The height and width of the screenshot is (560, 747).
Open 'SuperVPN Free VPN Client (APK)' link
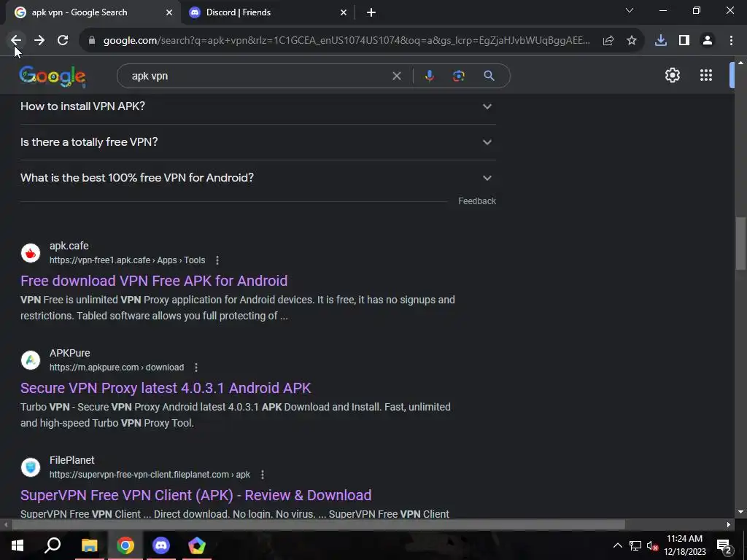[196, 495]
